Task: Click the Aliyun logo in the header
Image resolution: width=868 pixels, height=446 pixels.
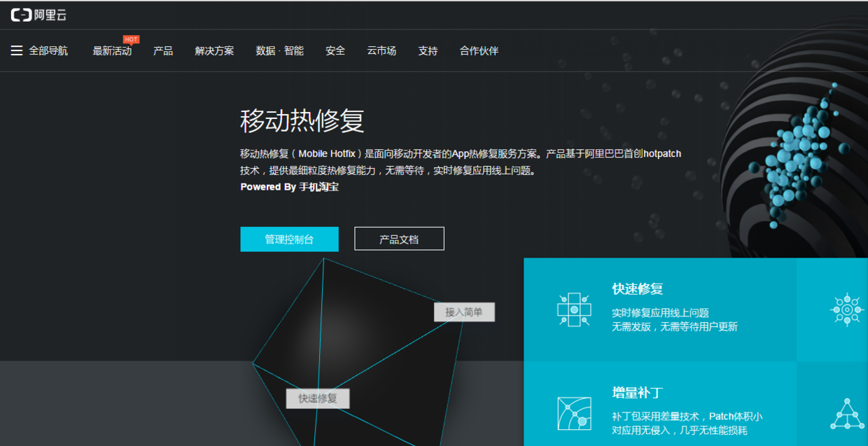Action: pos(38,15)
